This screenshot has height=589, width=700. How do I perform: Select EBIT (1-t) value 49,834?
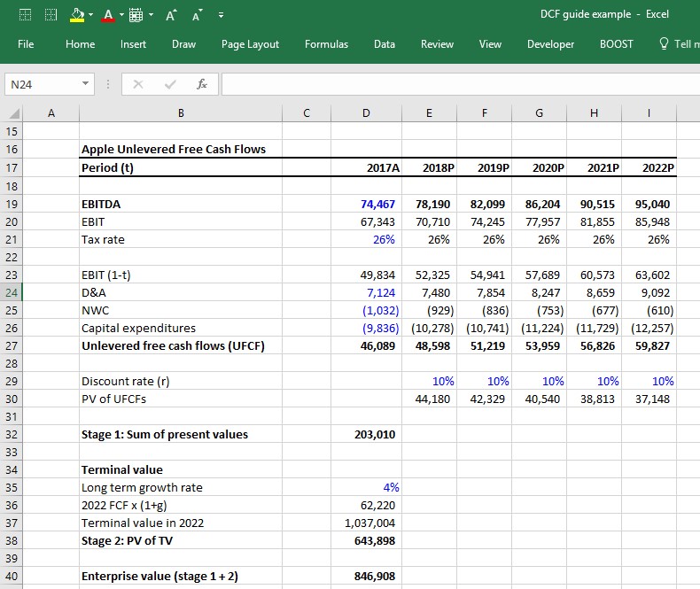366,275
